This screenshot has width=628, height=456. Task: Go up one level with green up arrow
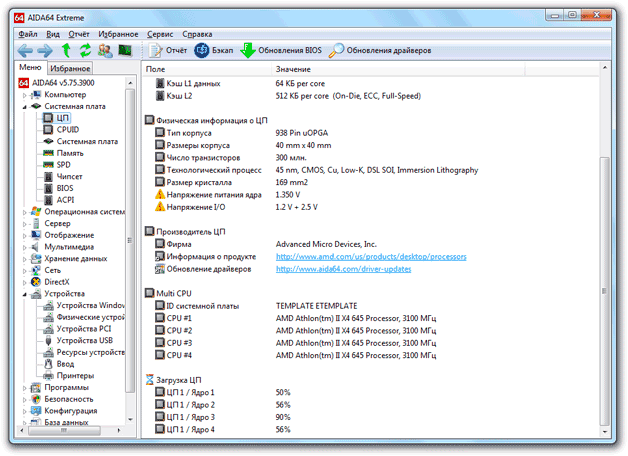[66, 50]
